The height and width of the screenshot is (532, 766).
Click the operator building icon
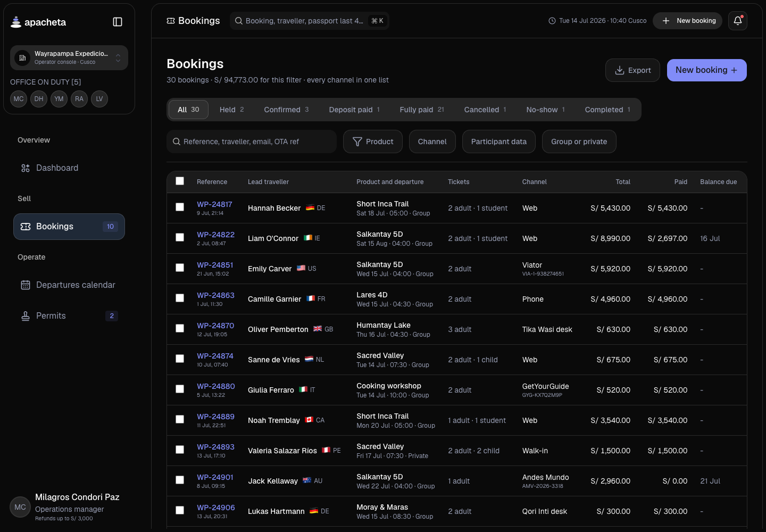click(22, 57)
